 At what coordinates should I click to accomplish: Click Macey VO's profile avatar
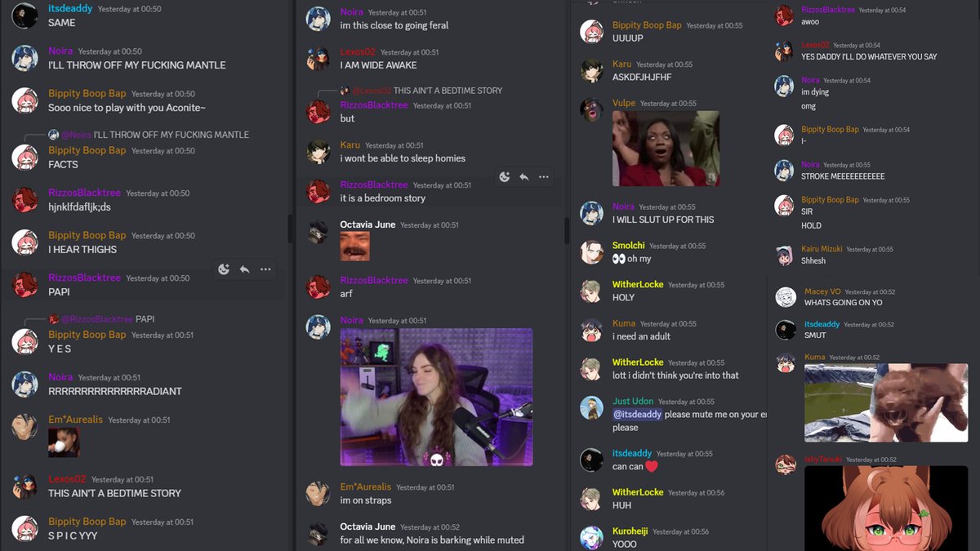786,297
